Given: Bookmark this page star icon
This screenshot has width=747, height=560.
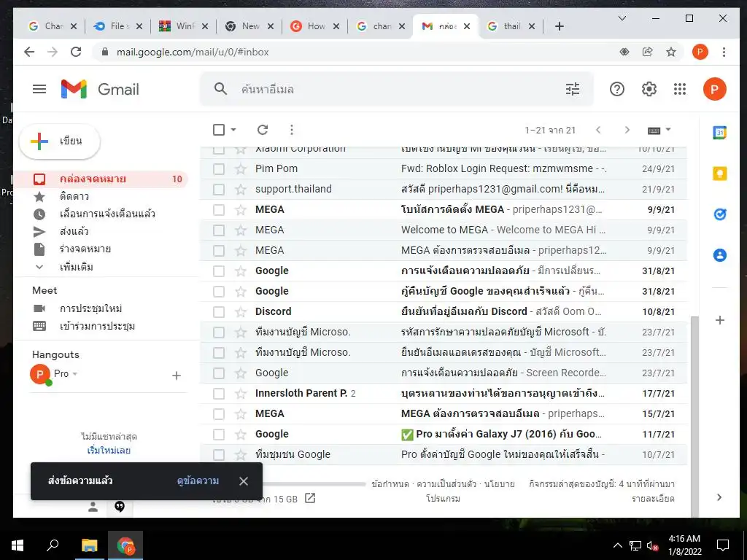Looking at the screenshot, I should click(671, 52).
